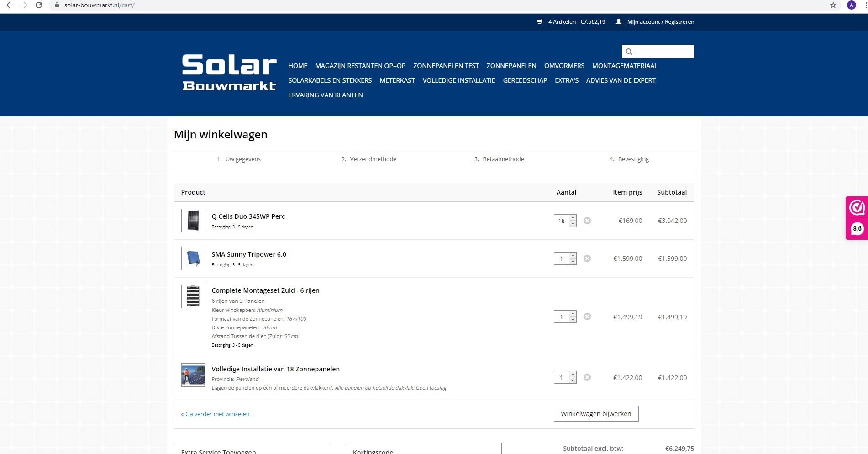Remove Volledige Installatie item from cart
The height and width of the screenshot is (454, 868).
click(587, 377)
